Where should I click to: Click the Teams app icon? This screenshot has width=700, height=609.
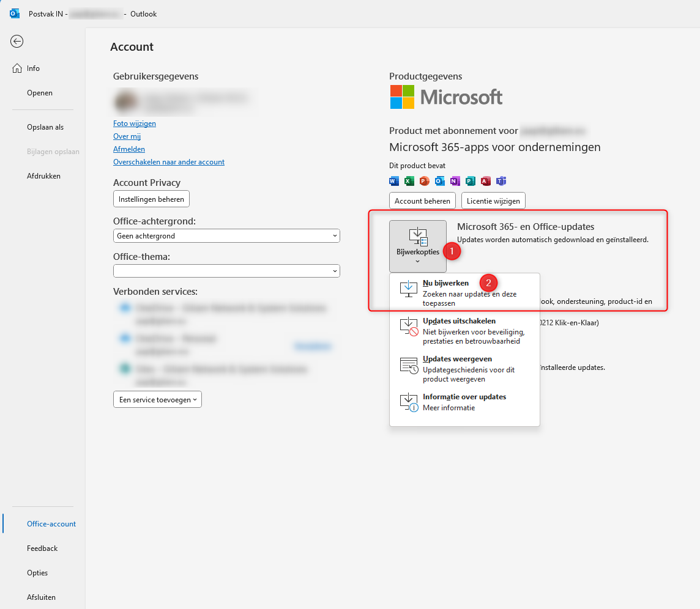(x=501, y=181)
